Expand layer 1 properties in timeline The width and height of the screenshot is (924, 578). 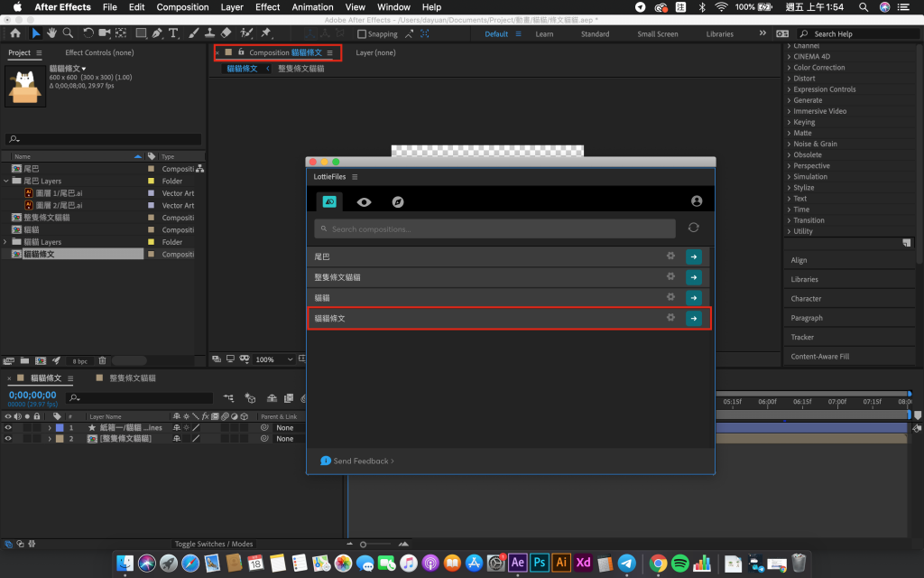tap(50, 427)
